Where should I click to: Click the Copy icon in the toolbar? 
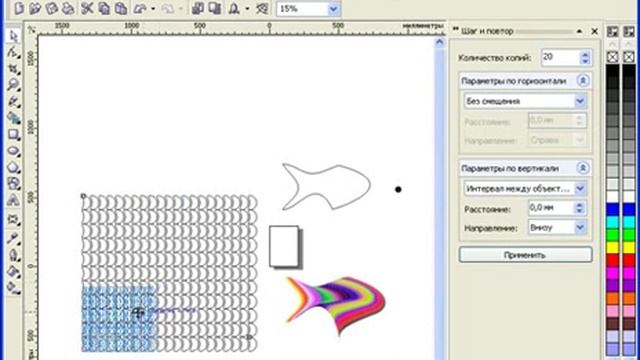click(x=104, y=8)
